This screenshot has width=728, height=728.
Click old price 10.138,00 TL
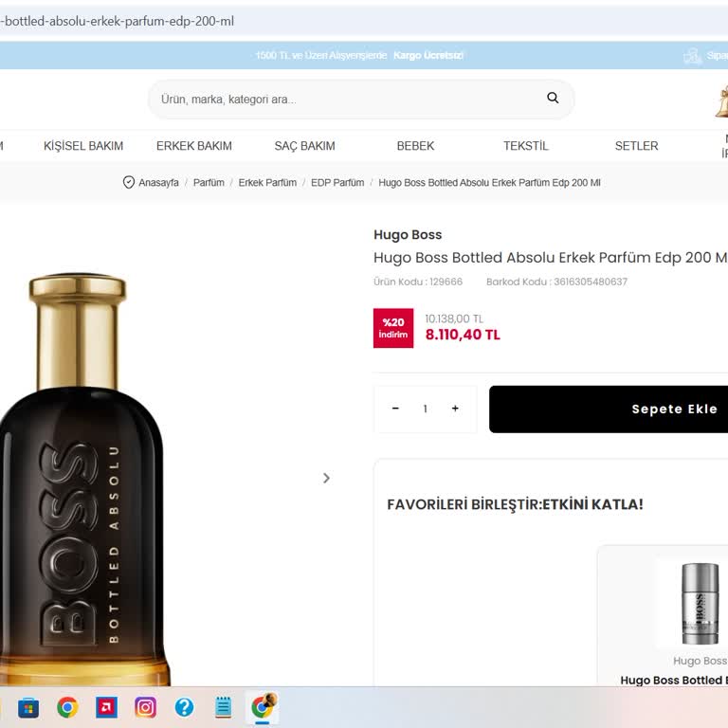click(454, 318)
